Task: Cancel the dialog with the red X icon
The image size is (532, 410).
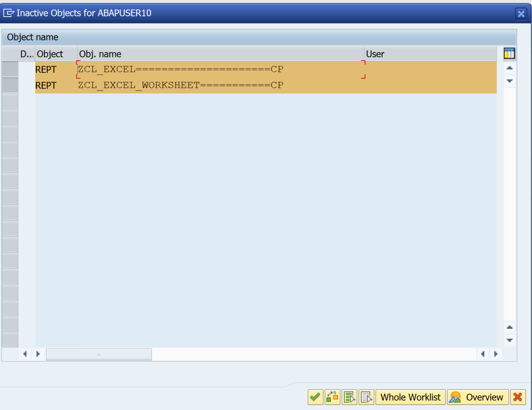Action: 518,397
